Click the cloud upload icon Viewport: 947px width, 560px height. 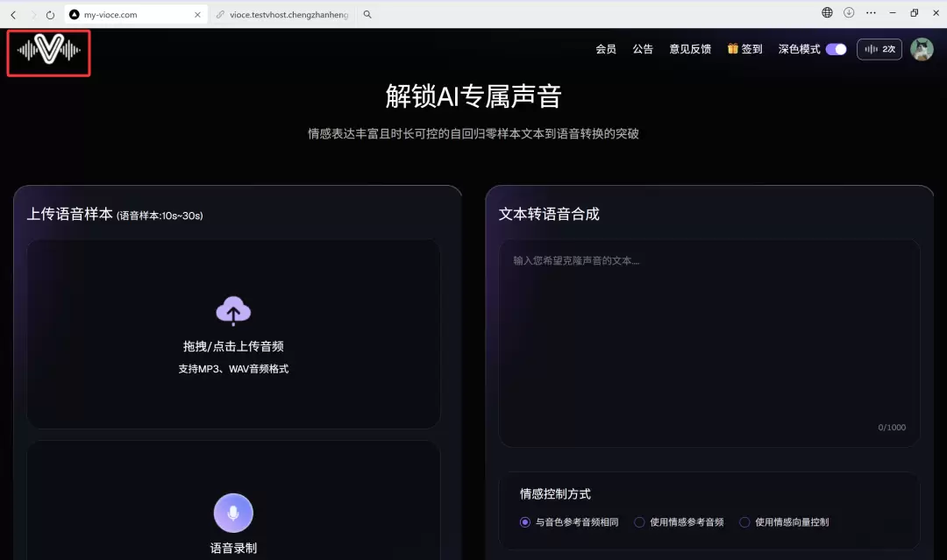coord(233,311)
